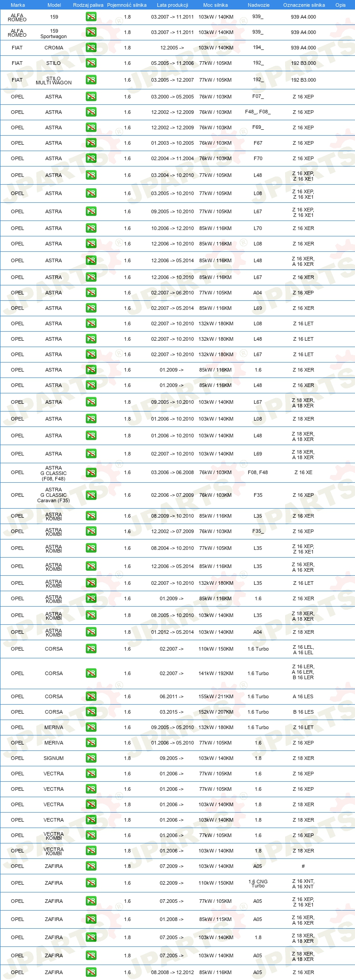The image size is (355, 980).
Task: Select production date 06.2011 ->
Action: point(172,696)
